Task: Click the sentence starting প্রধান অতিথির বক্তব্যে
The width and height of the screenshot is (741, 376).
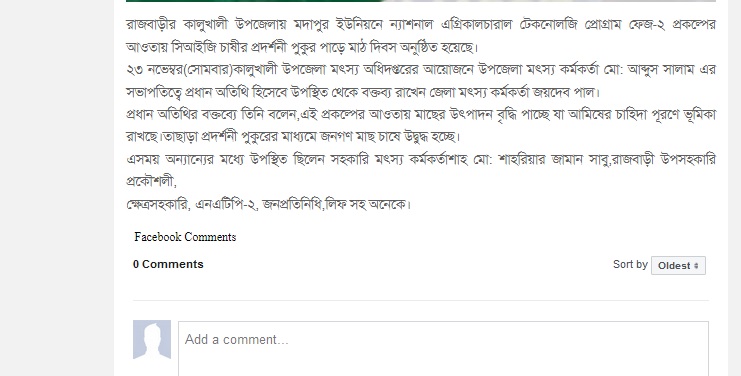Action: [x=421, y=114]
